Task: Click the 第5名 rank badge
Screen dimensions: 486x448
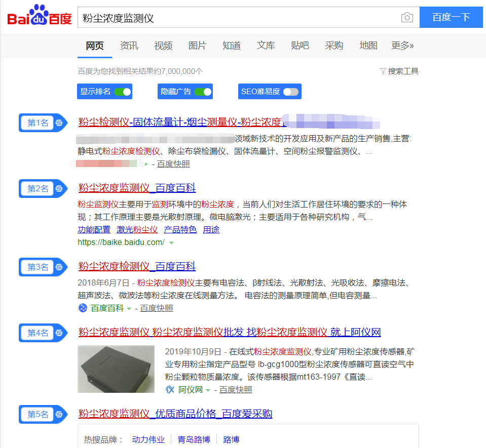Action: (x=43, y=414)
